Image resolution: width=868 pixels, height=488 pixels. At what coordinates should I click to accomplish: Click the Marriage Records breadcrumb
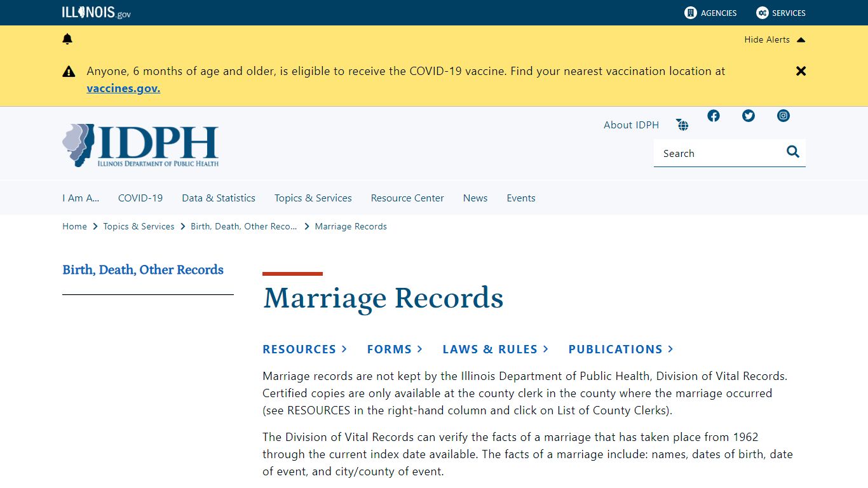pyautogui.click(x=351, y=226)
